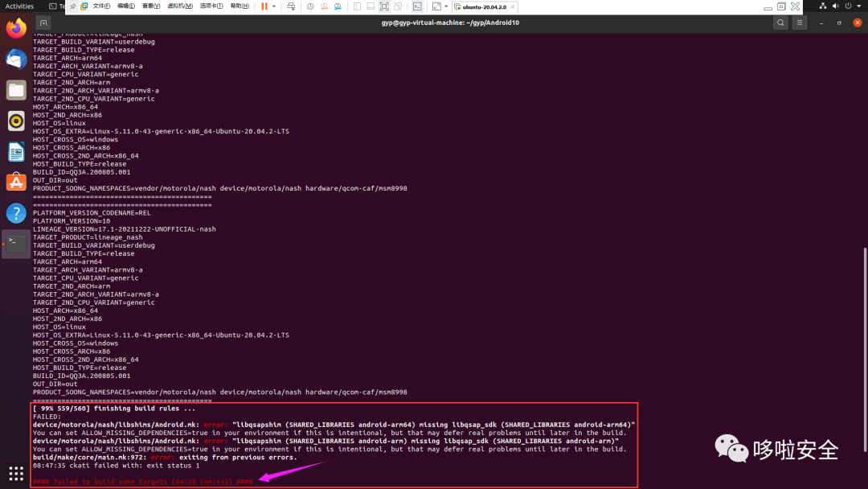The image size is (868, 489).
Task: Open terminal search
Action: [780, 23]
